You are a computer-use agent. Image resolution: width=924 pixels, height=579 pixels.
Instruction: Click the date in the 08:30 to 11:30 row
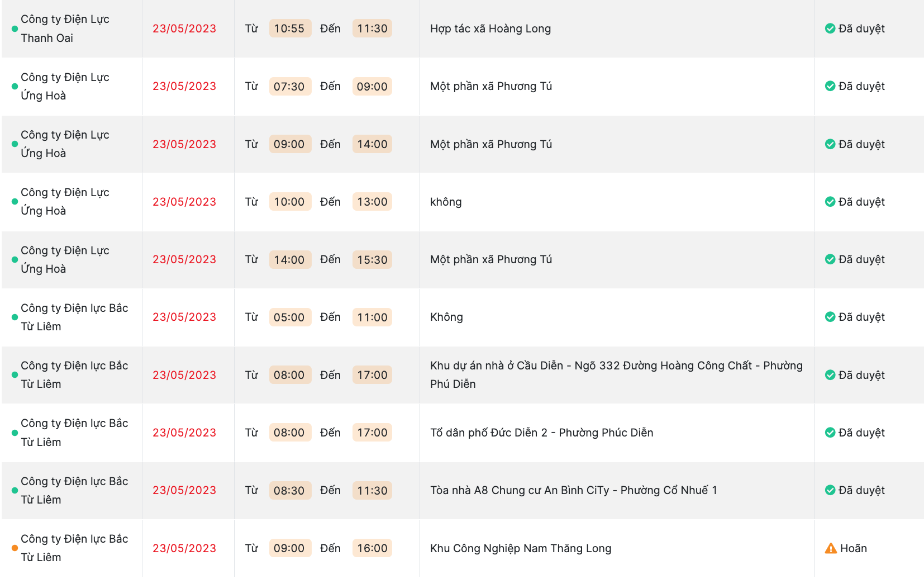click(184, 490)
